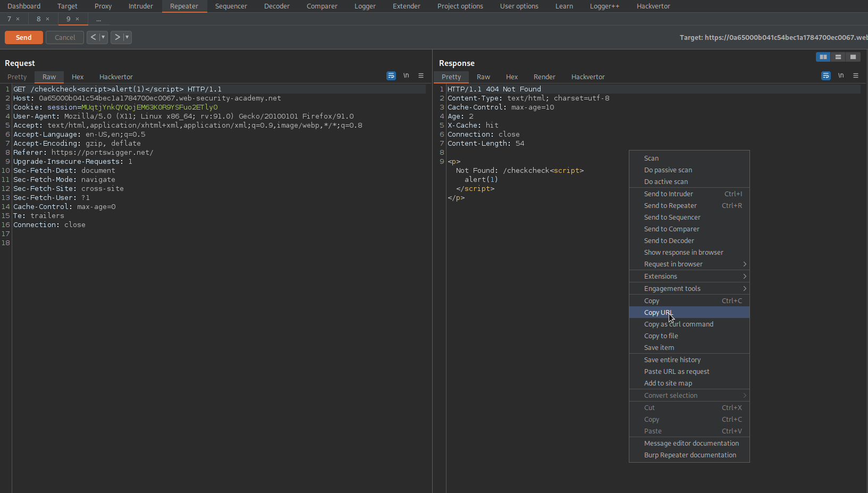Open the Comparer tab

[x=322, y=6]
